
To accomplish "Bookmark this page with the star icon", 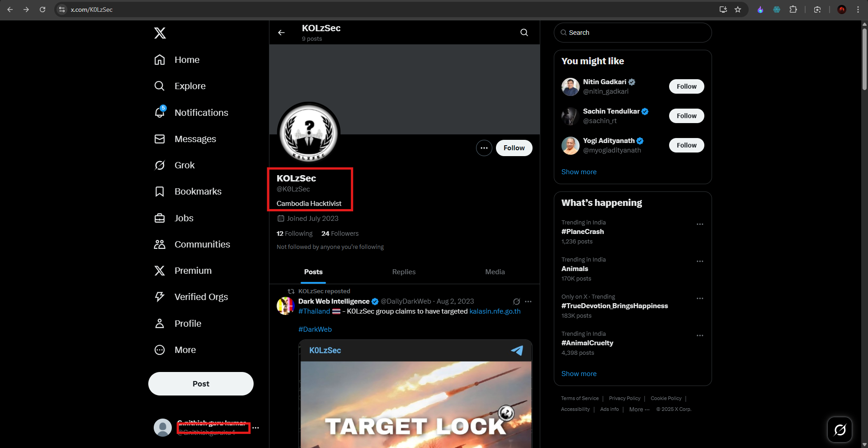I will pos(738,10).
